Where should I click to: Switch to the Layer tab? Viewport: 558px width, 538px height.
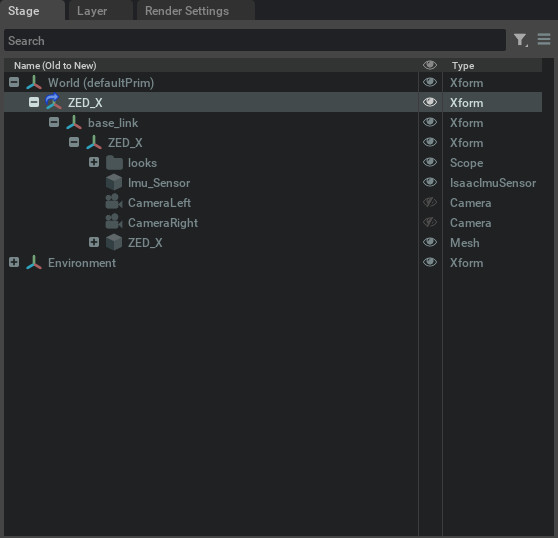tap(92, 11)
